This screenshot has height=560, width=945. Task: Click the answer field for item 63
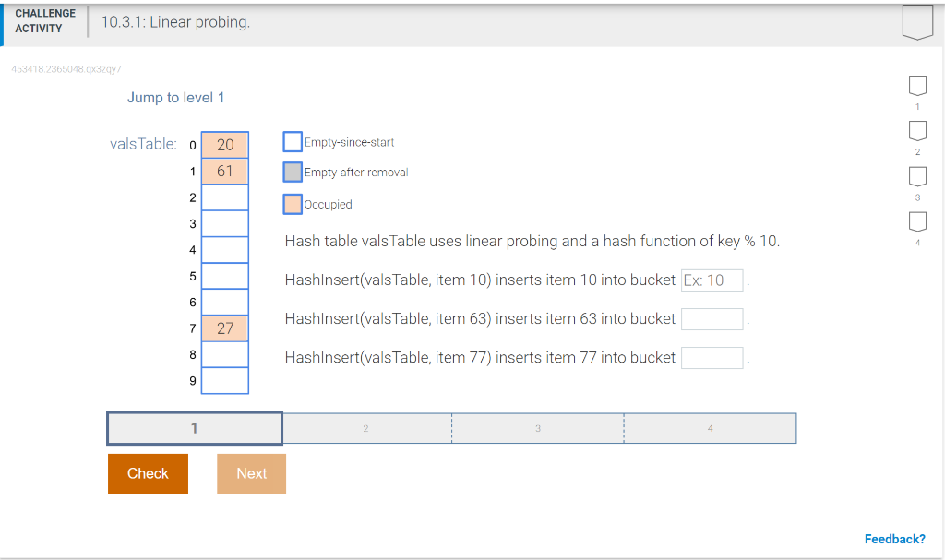point(712,318)
